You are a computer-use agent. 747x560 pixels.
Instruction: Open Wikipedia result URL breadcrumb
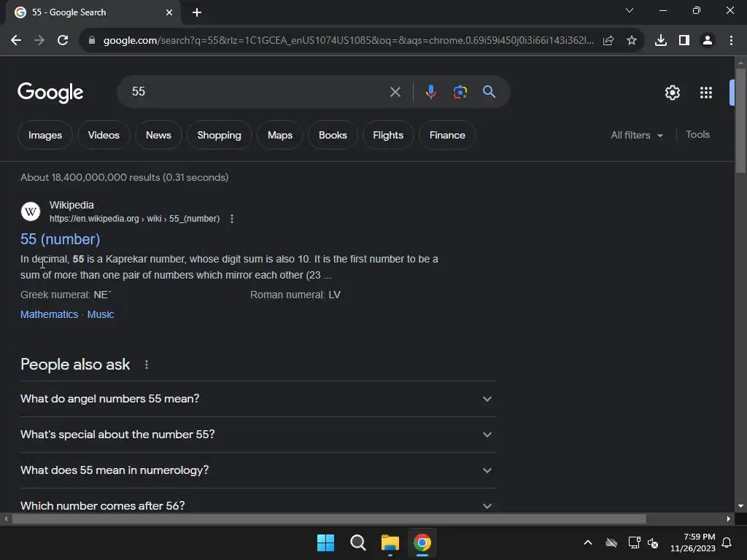pos(134,219)
